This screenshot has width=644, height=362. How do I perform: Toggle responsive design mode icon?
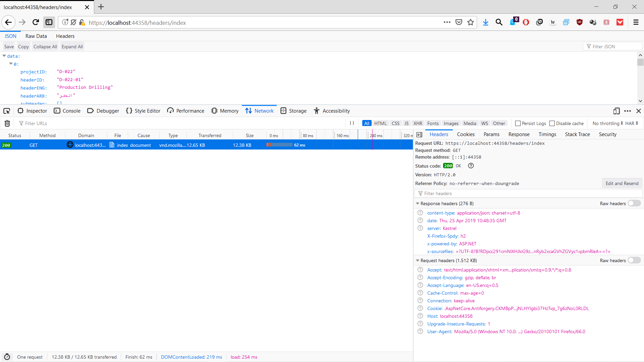coord(616,111)
